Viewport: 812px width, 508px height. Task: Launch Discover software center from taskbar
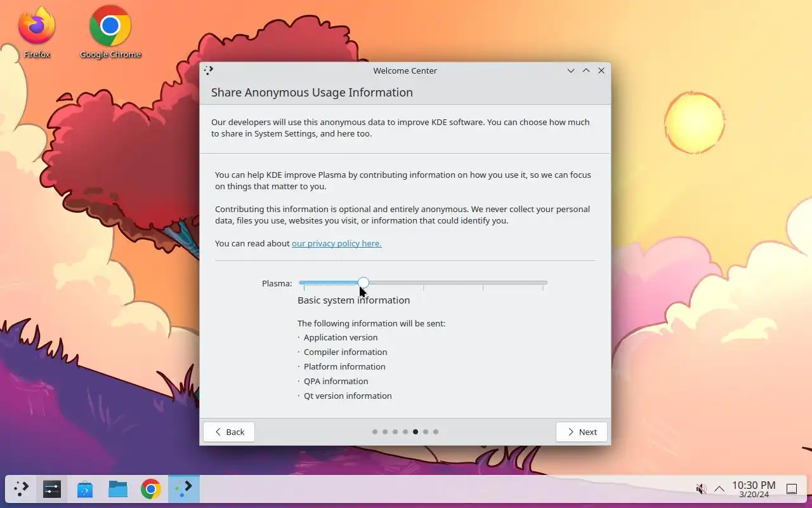(x=85, y=489)
